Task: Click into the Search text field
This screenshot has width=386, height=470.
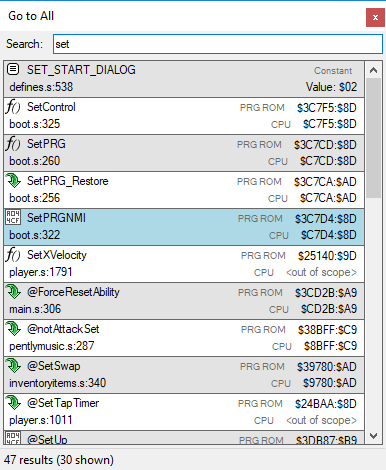Action: (x=218, y=44)
